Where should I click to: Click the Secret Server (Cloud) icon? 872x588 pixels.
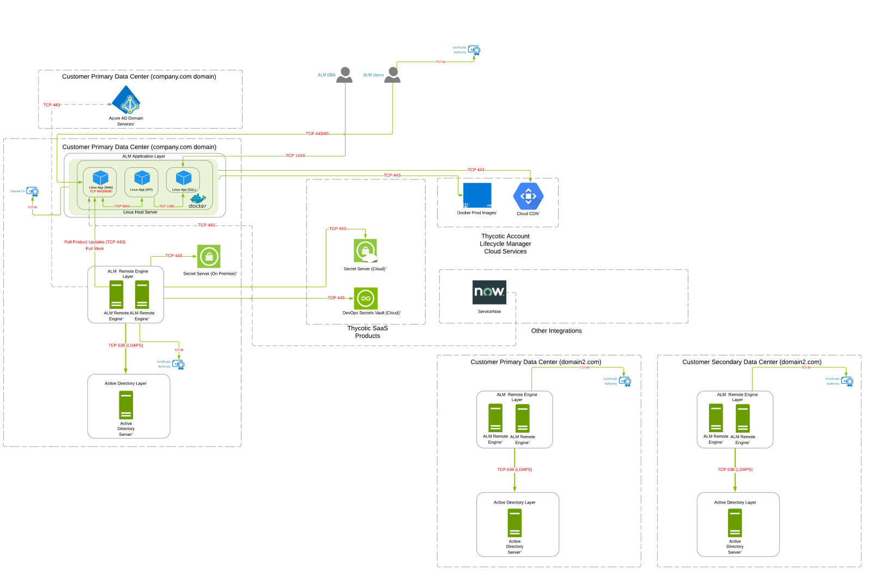tap(365, 251)
